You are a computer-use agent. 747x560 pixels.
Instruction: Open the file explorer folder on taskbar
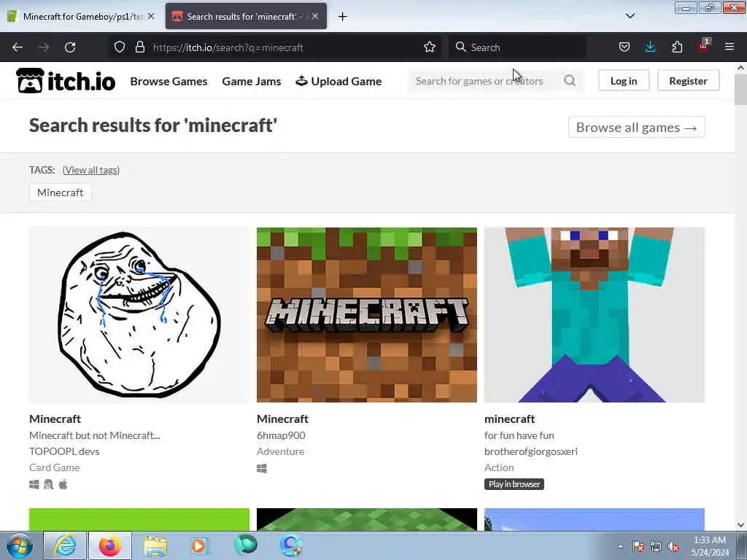click(155, 545)
